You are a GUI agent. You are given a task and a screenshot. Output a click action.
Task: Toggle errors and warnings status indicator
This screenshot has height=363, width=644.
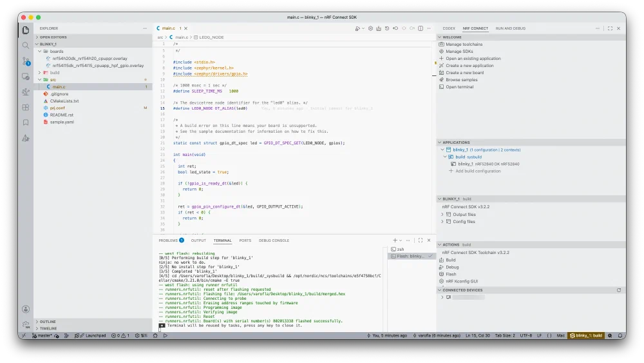[x=120, y=335]
